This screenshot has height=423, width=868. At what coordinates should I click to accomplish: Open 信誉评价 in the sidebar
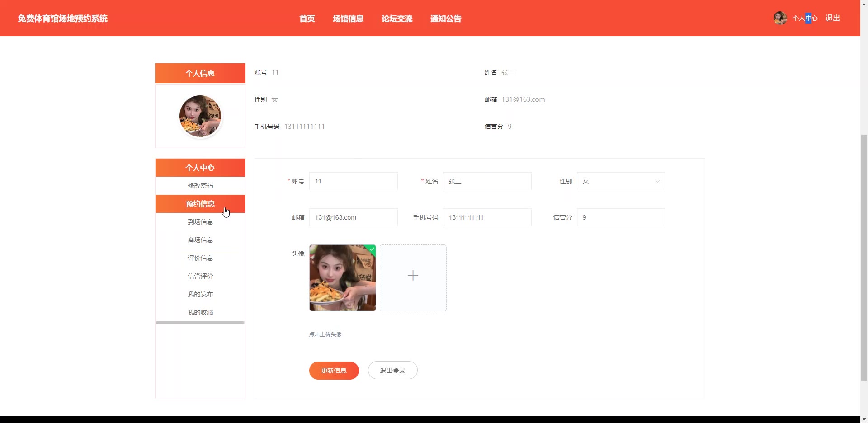(x=200, y=276)
